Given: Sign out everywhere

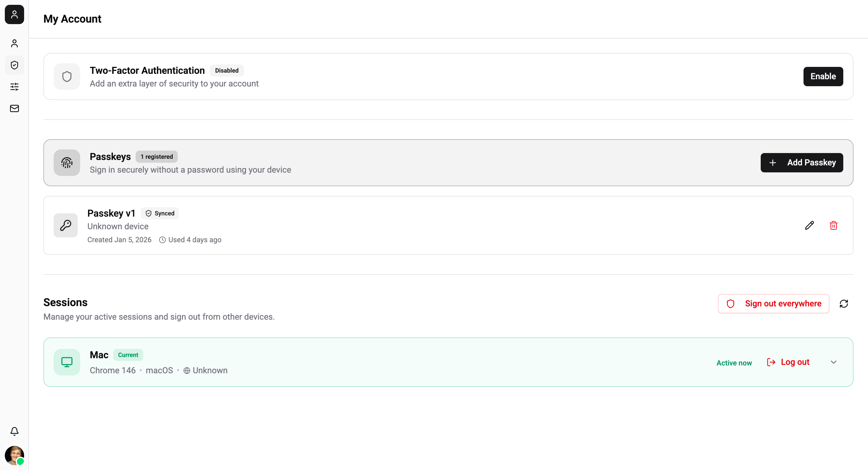Looking at the screenshot, I should tap(773, 303).
